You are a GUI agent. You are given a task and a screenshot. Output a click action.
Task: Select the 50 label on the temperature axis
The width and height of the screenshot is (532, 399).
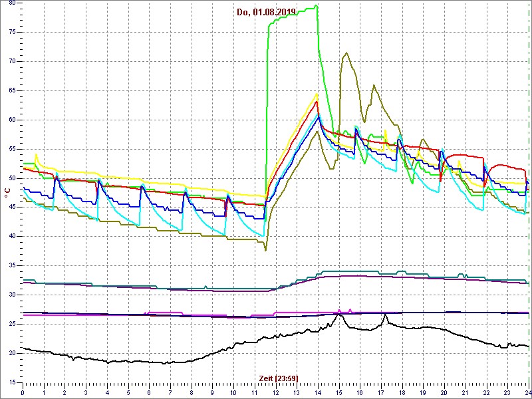click(x=11, y=178)
